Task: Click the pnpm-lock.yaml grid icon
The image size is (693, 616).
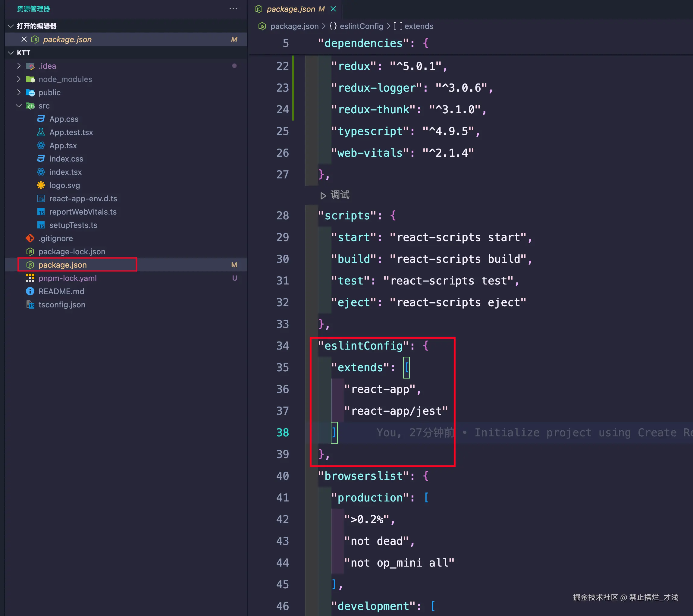Action: click(30, 278)
